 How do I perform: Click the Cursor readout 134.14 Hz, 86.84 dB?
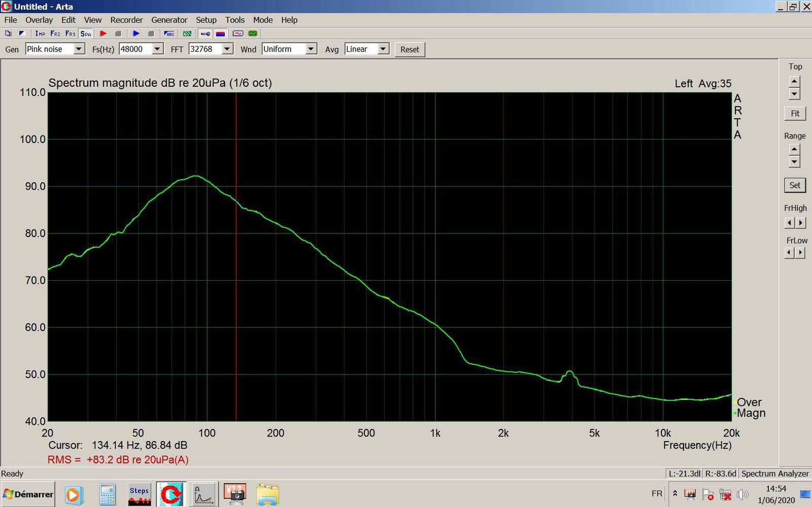(118, 445)
